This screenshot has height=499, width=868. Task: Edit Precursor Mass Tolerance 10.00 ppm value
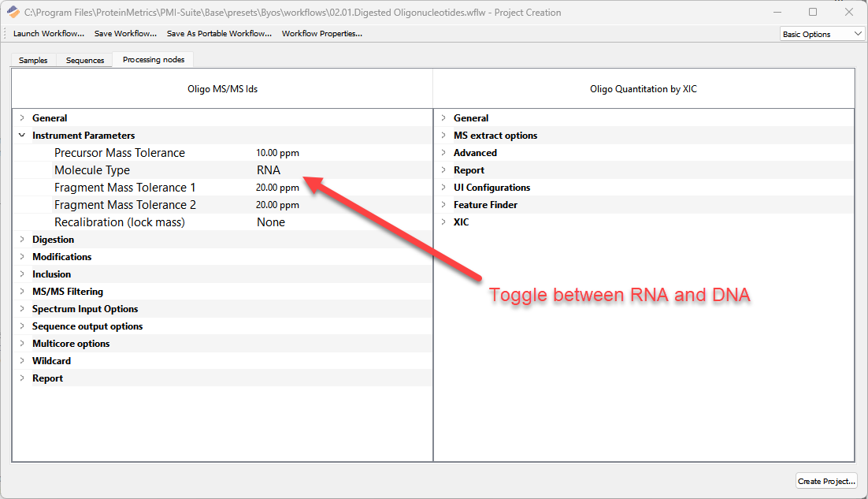click(277, 153)
